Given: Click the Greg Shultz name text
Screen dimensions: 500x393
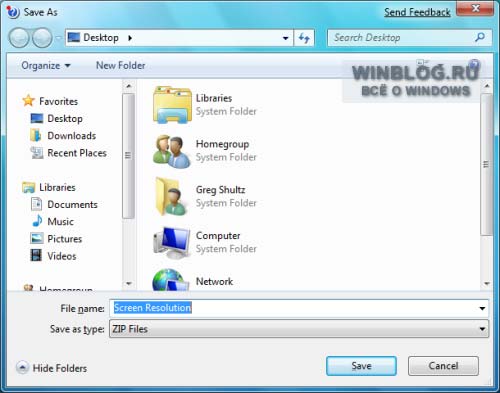Looking at the screenshot, I should coord(220,190).
